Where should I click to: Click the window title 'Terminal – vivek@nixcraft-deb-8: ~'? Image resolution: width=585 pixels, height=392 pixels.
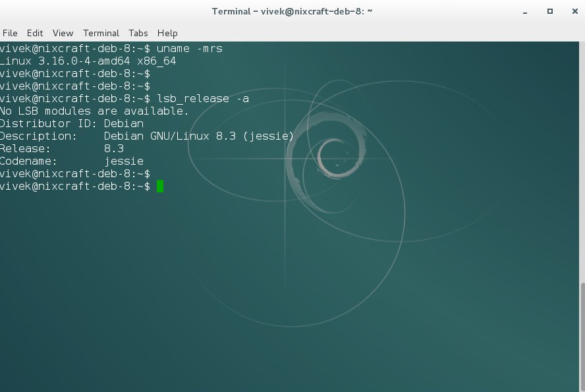pos(292,12)
